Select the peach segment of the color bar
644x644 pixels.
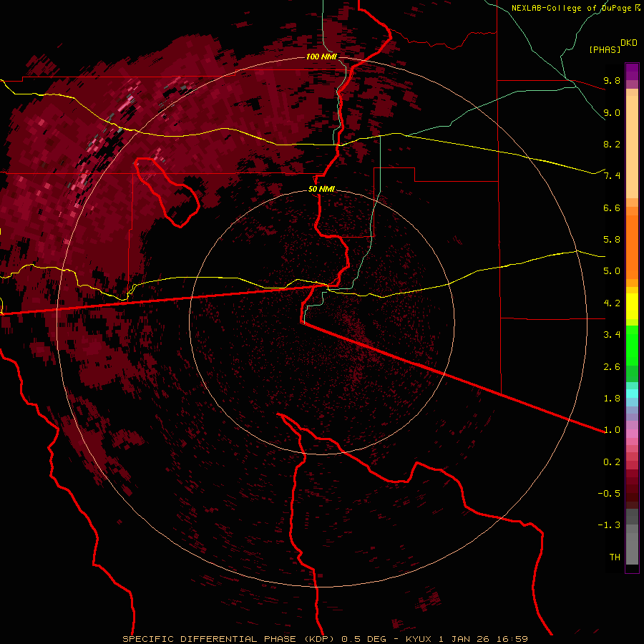[632, 147]
